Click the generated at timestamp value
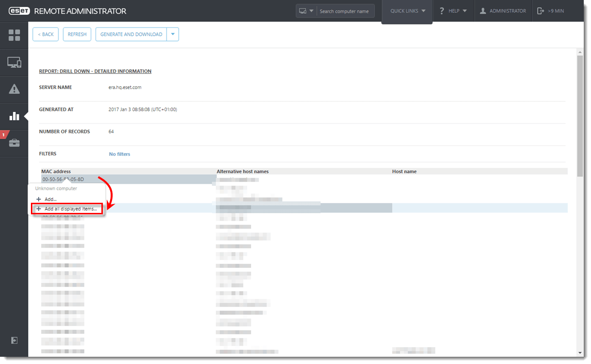Screen dimensions: 591x364 click(x=143, y=110)
